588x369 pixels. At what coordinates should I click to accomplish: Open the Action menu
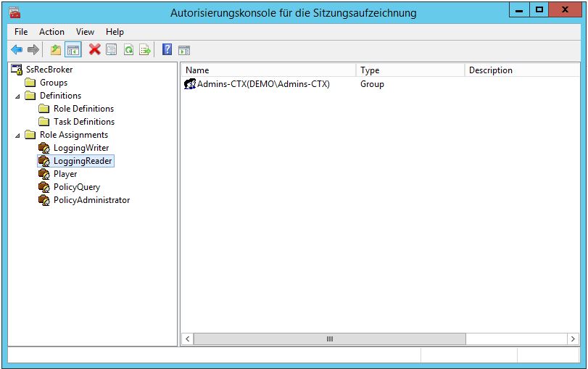pyautogui.click(x=51, y=32)
